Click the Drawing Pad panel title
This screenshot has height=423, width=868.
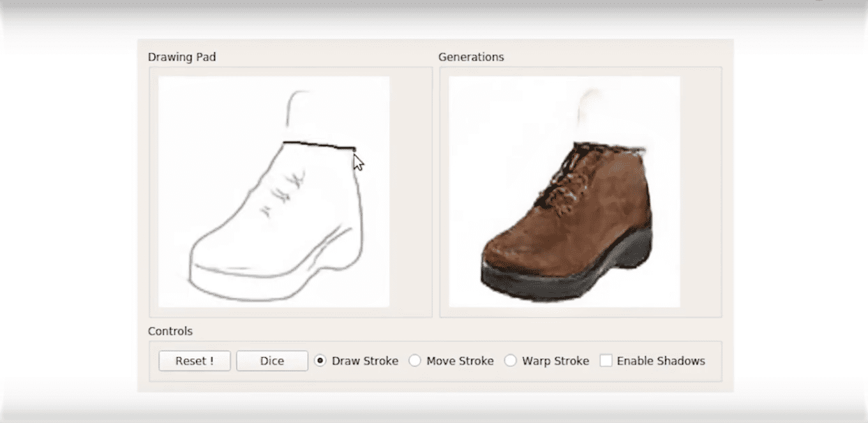tap(182, 57)
